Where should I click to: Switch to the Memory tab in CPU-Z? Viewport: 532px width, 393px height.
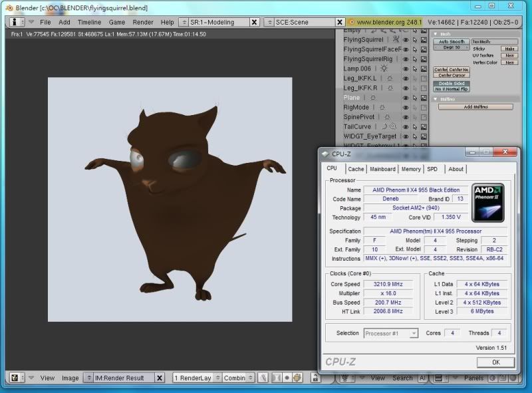411,169
